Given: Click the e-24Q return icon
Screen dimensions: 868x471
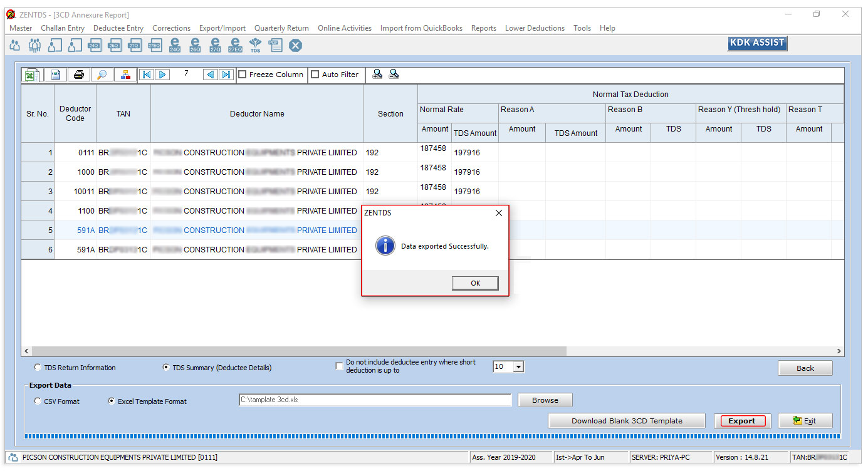Looking at the screenshot, I should [175, 45].
